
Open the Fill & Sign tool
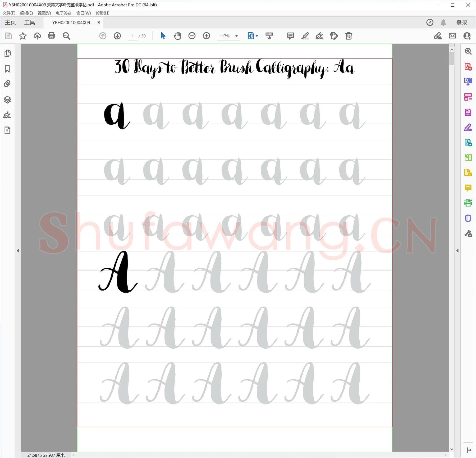tap(468, 128)
